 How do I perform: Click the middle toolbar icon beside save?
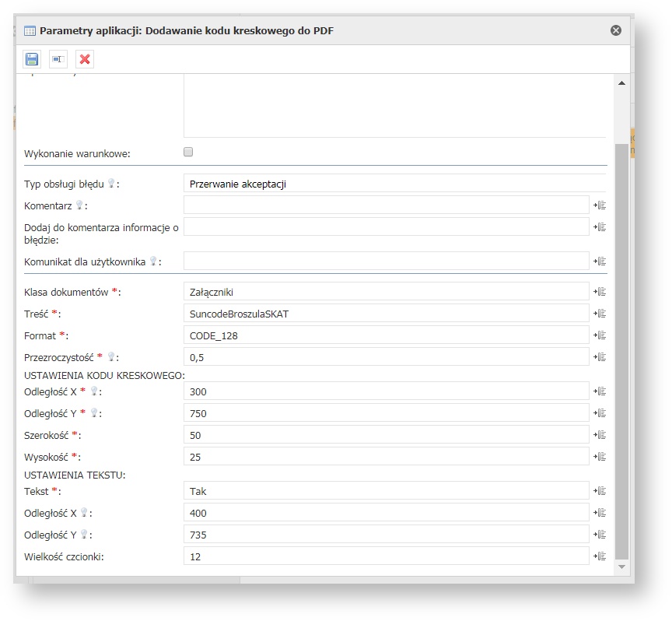pyautogui.click(x=58, y=59)
